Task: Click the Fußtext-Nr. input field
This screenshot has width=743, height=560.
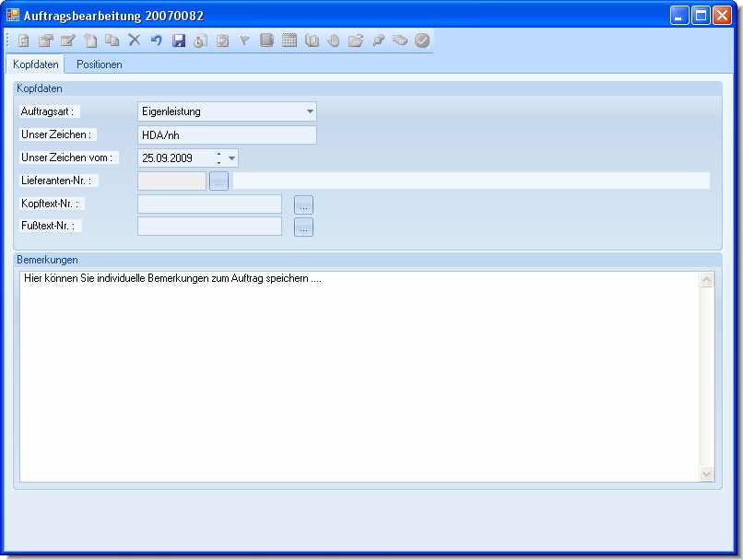Action: [x=209, y=227]
